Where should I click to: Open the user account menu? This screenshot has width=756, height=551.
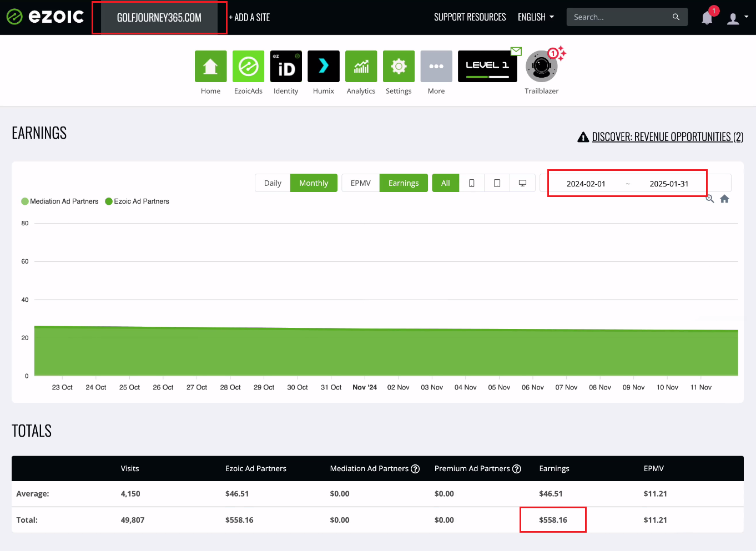(738, 18)
